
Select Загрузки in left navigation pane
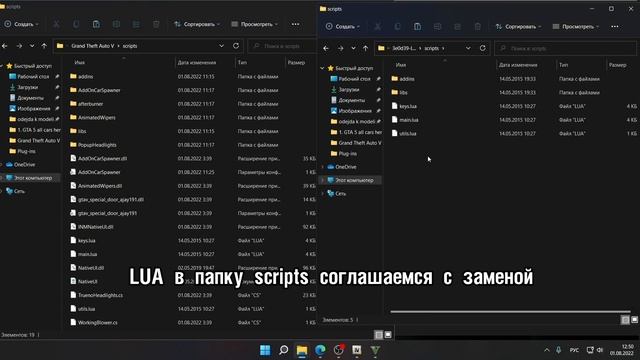27,87
